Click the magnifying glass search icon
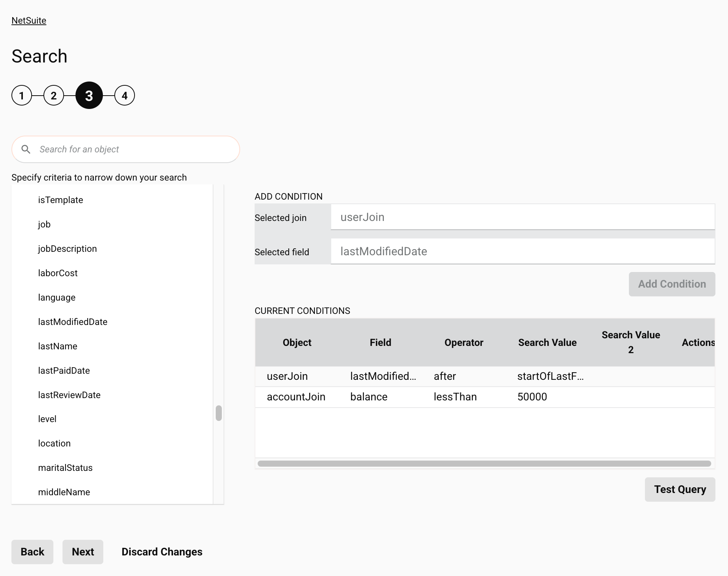Screen dimensions: 728x576 (x=26, y=149)
